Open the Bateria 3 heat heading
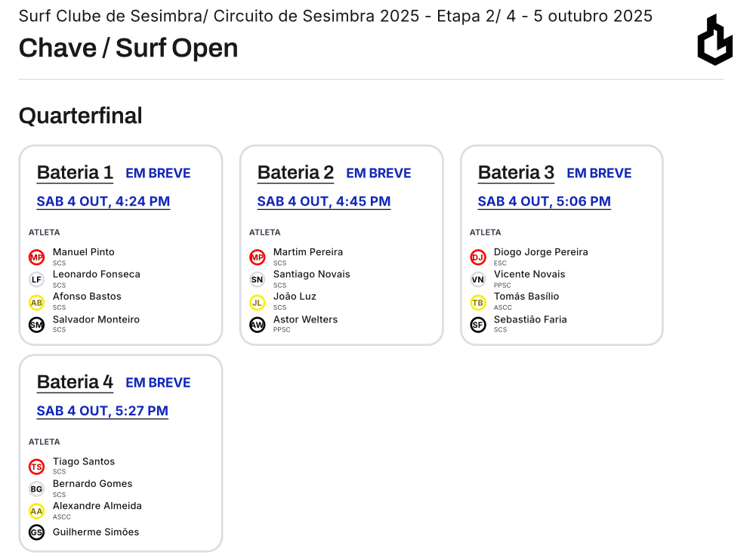 click(x=516, y=172)
